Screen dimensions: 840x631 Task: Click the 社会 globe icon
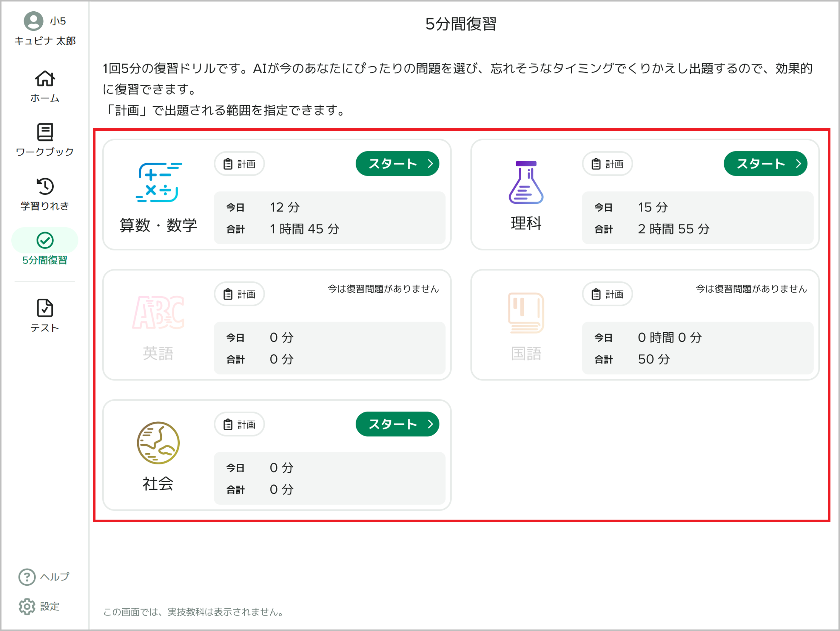pos(158,443)
